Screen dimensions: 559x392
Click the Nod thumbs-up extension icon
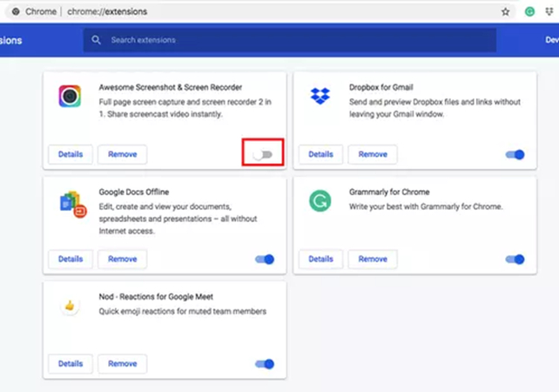pyautogui.click(x=69, y=306)
